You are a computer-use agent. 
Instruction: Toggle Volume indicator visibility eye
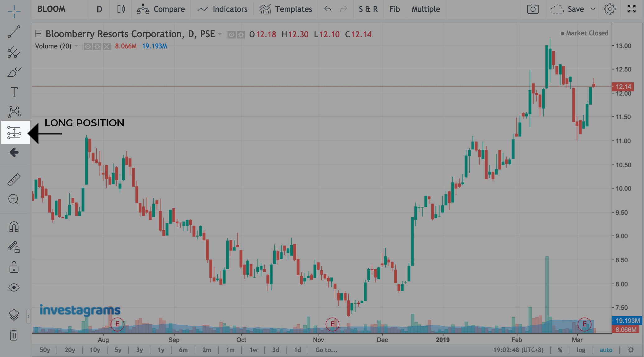tap(88, 47)
